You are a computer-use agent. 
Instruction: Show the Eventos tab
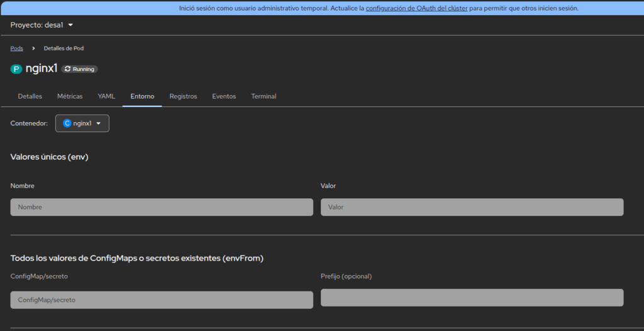pos(224,96)
